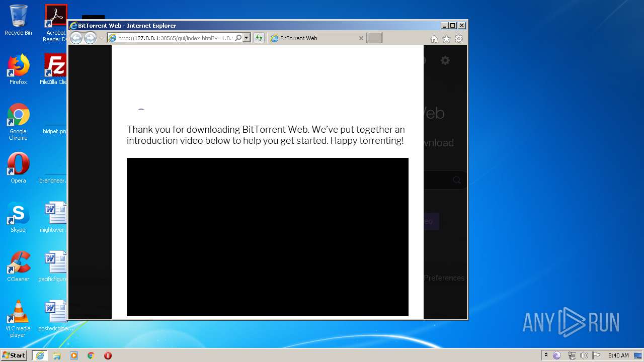Launch Skype from desktop

[18, 217]
